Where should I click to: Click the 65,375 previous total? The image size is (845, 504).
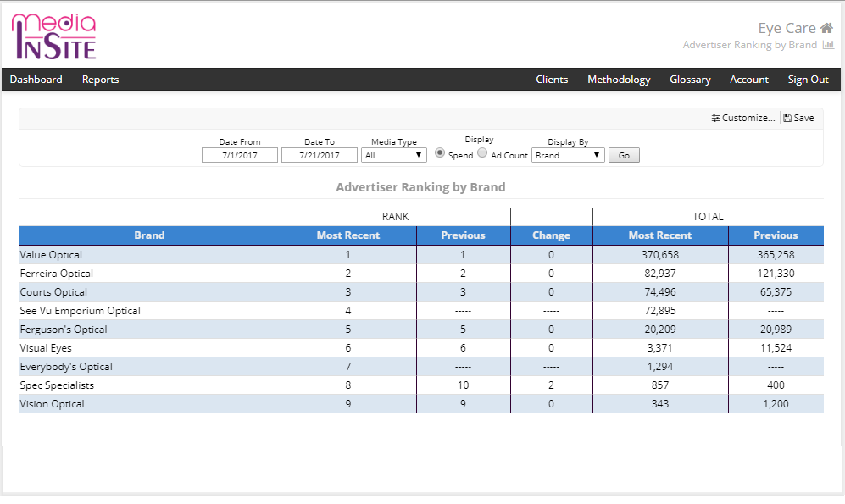[776, 292]
